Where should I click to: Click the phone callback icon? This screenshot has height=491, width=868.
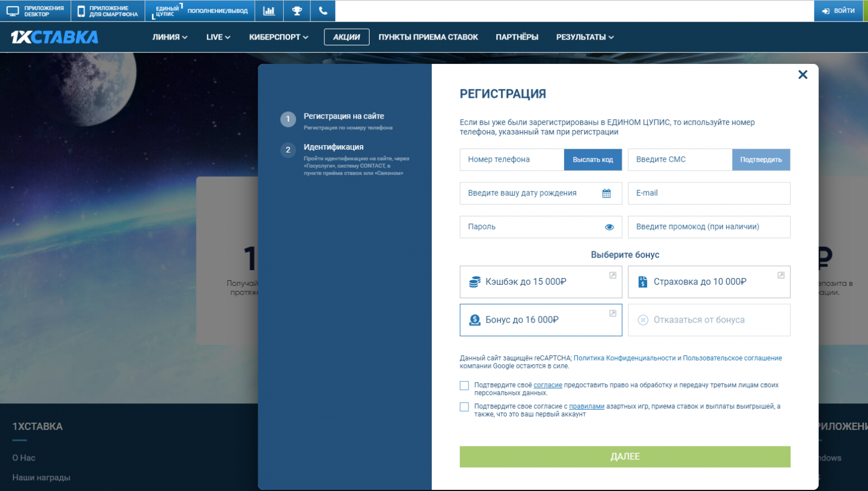[x=323, y=11]
